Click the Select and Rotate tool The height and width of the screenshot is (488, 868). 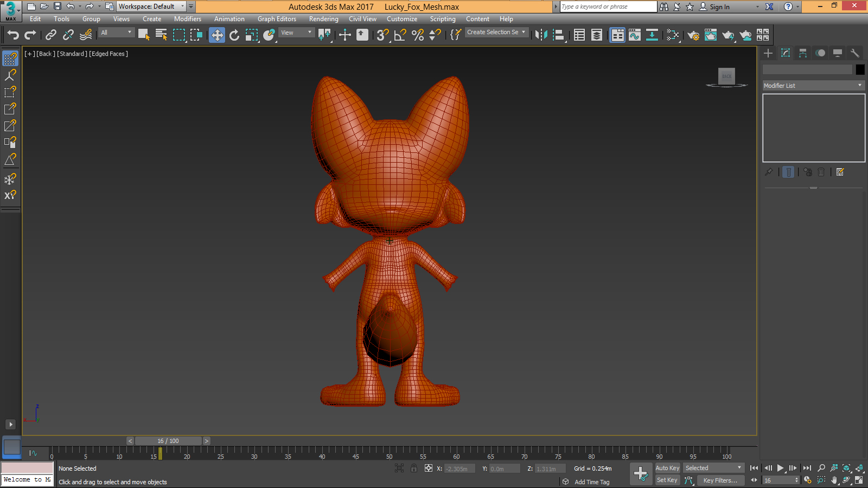(x=234, y=35)
